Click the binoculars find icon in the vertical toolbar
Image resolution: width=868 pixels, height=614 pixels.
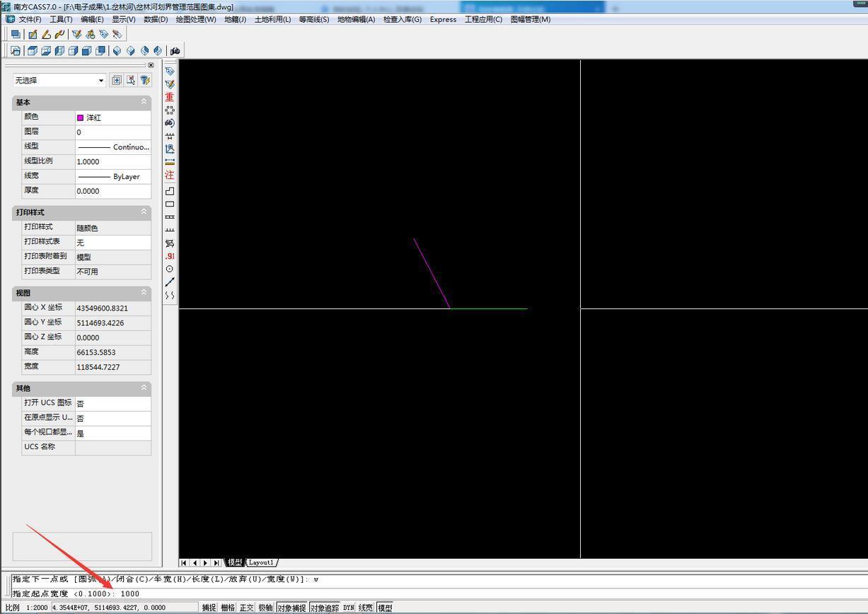[x=170, y=123]
